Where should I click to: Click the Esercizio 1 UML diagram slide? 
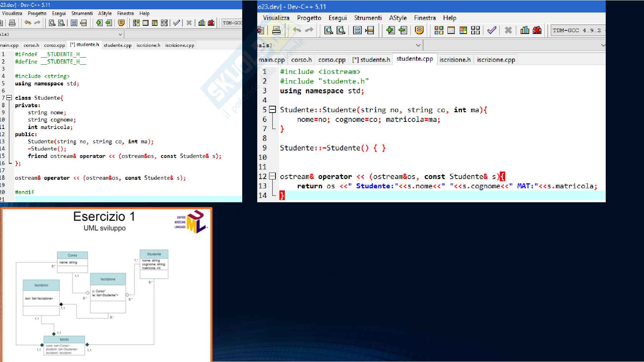(106, 285)
